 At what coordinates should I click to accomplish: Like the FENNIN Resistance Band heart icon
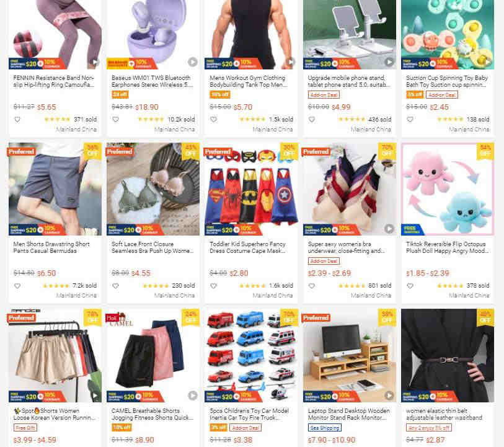point(17,120)
